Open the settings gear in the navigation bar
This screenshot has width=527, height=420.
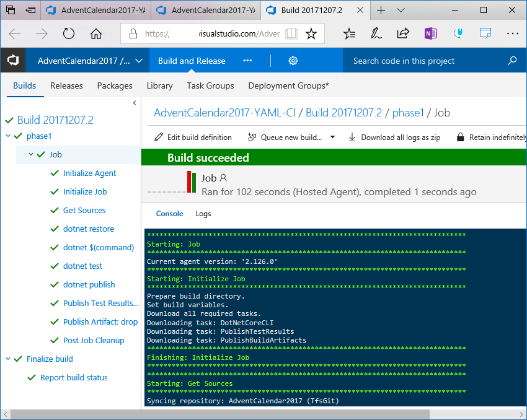pyautogui.click(x=293, y=61)
